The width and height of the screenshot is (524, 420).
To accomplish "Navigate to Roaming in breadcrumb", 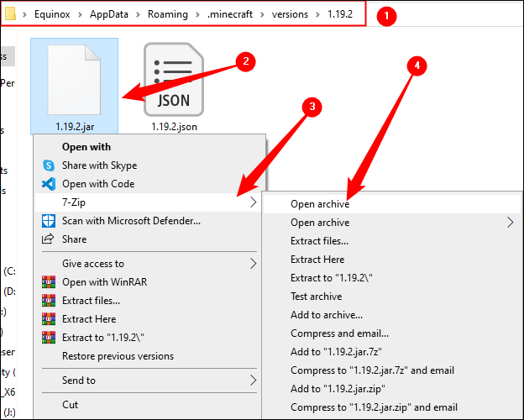I will (x=168, y=14).
